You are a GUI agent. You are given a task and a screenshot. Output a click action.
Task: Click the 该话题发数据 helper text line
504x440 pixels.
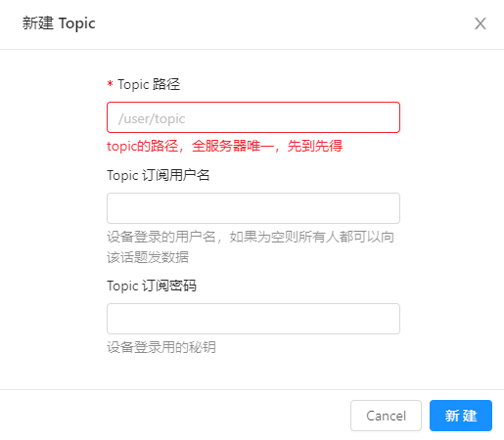click(x=148, y=257)
